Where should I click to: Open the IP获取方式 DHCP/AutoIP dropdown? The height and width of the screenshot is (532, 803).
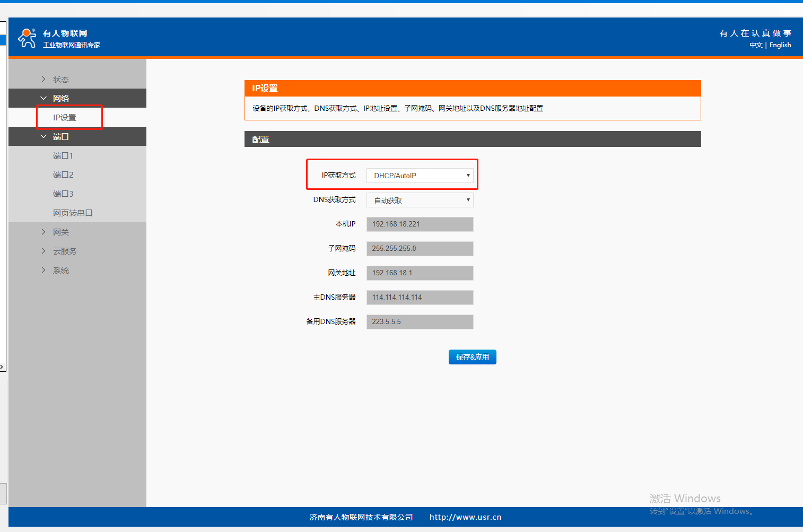point(420,176)
